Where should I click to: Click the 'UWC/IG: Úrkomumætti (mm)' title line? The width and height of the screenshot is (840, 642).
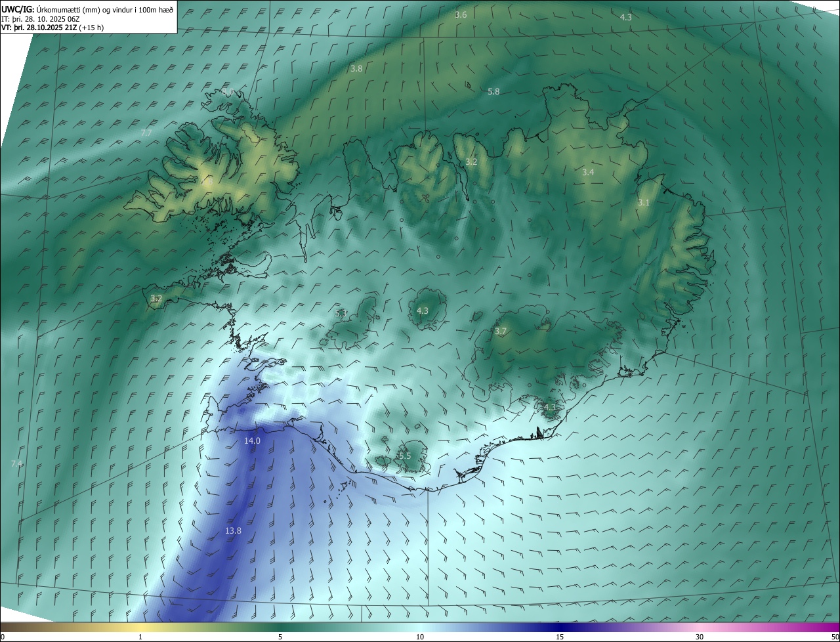(87, 9)
